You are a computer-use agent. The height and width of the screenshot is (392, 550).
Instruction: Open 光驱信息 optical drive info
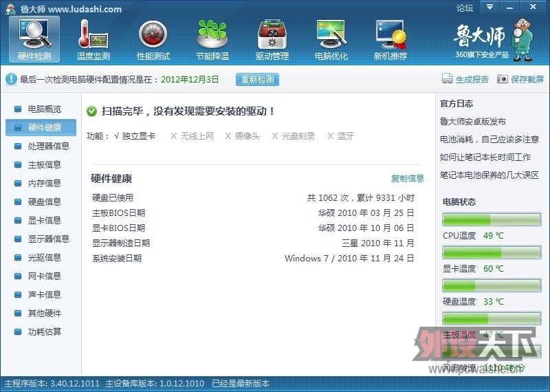tap(45, 258)
